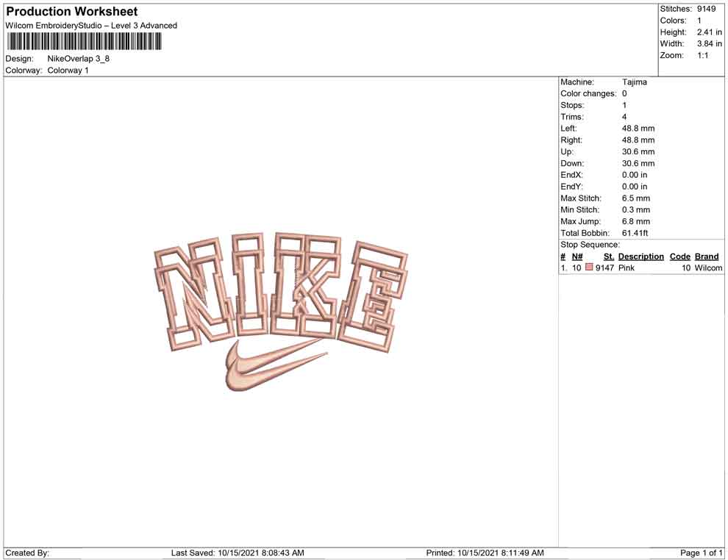Select the Left value 48.8 mm
728x560 pixels.
click(x=638, y=129)
